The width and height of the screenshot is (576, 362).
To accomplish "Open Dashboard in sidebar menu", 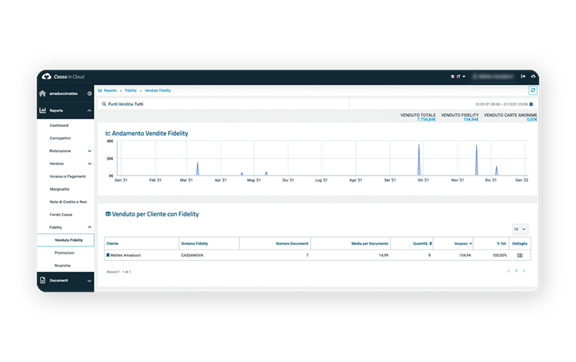I will (59, 126).
